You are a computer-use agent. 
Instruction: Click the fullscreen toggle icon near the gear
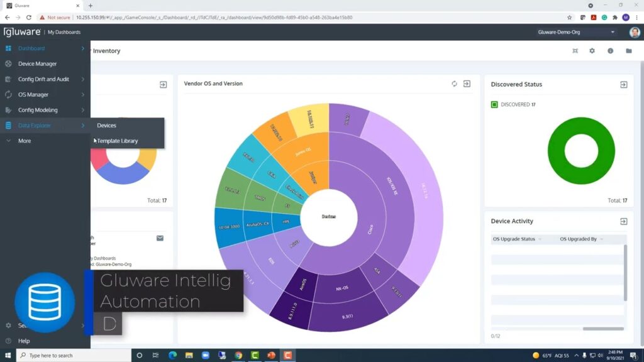click(574, 51)
